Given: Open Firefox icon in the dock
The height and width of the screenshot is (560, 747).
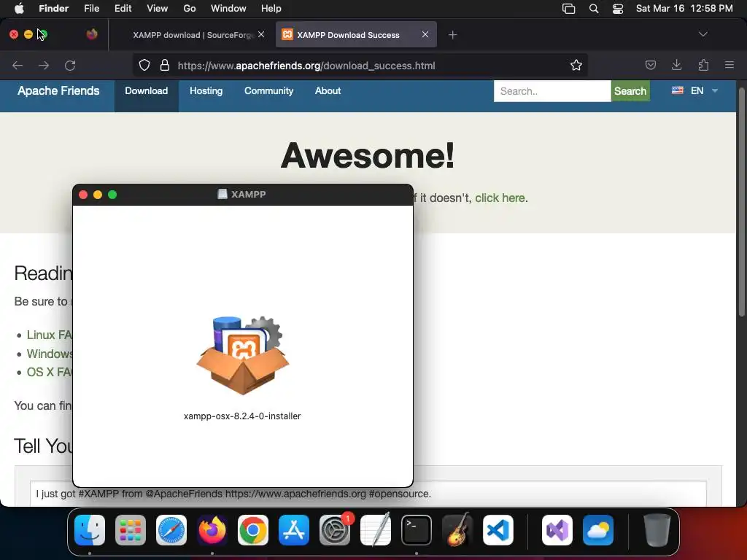Looking at the screenshot, I should click(x=212, y=530).
